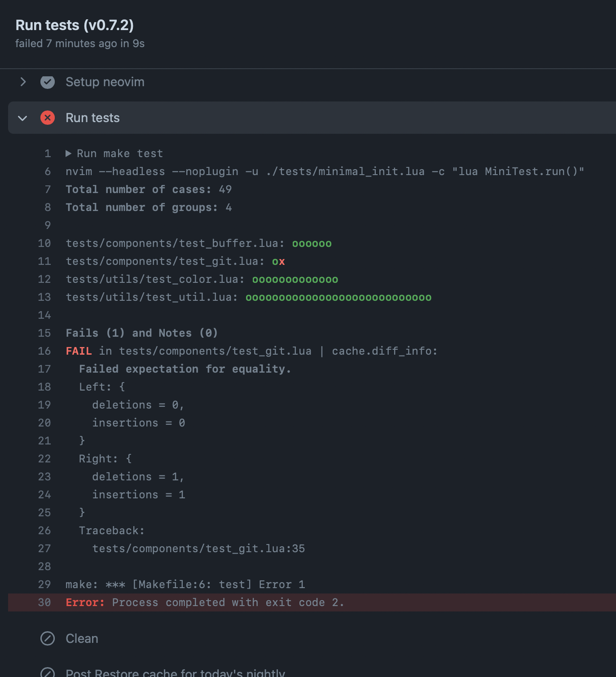The height and width of the screenshot is (677, 616).
Task: Click 'failed 7 minutes ago in 9s' status text
Action: point(80,44)
